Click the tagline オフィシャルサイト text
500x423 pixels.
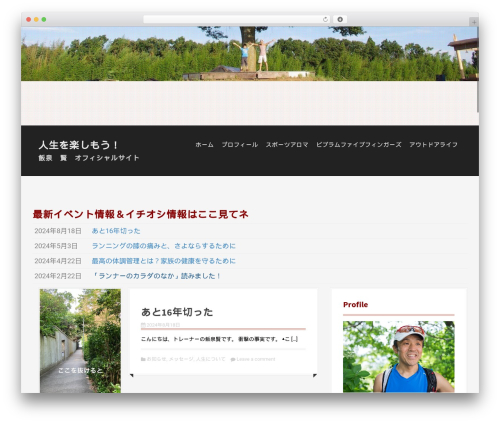107,158
